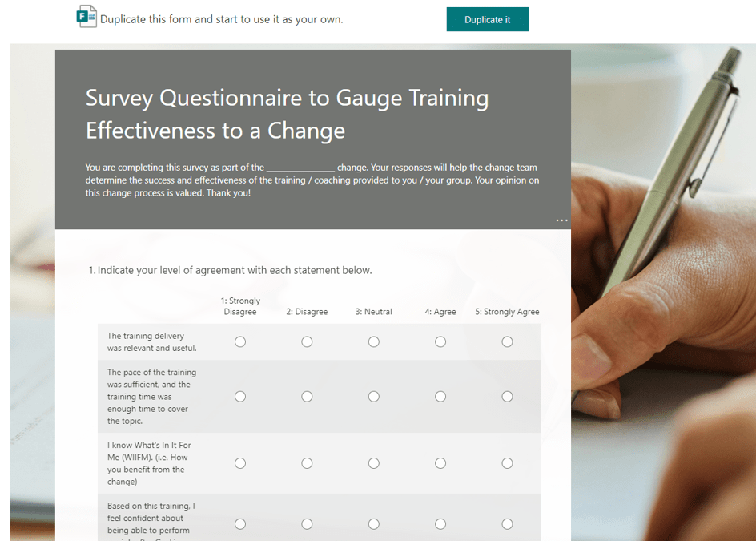The height and width of the screenshot is (557, 756).
Task: Select Disagree for confidence after training statement
Action: point(307,524)
